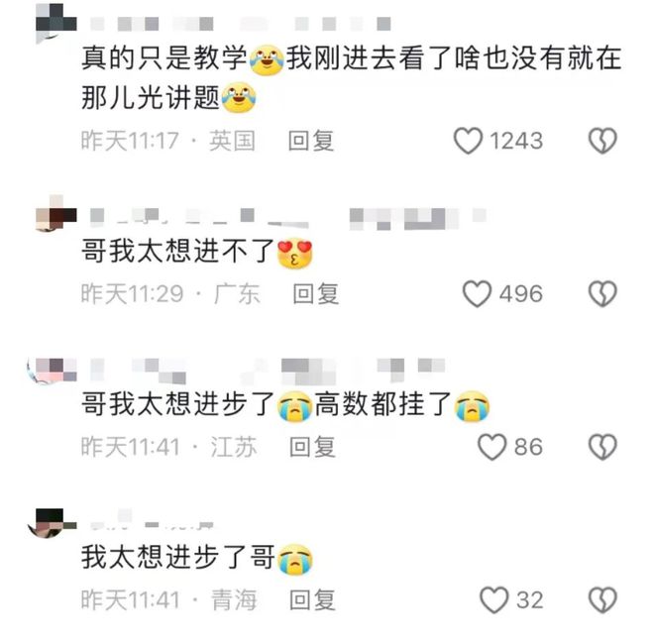Open the first commenter's avatar
Image resolution: width=654 pixels, height=644 pixels.
(55, 23)
